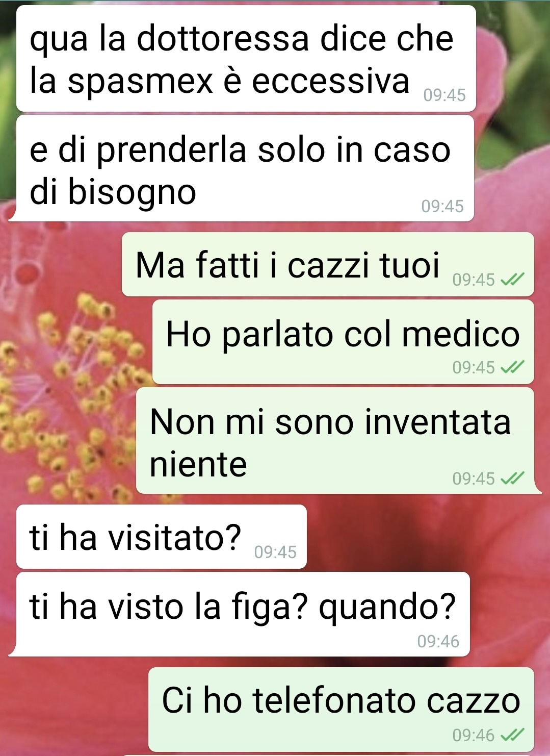This screenshot has width=550, height=756.
Task: Tap the word 'medico' in green bubble
Action: pos(461,335)
